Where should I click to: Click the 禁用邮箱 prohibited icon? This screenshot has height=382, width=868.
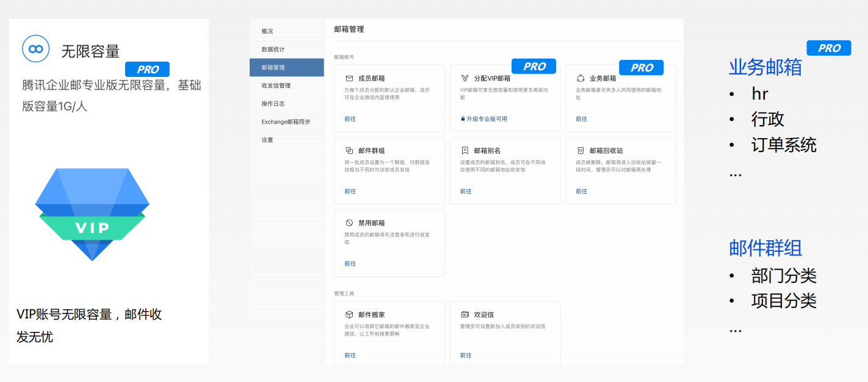(x=349, y=223)
